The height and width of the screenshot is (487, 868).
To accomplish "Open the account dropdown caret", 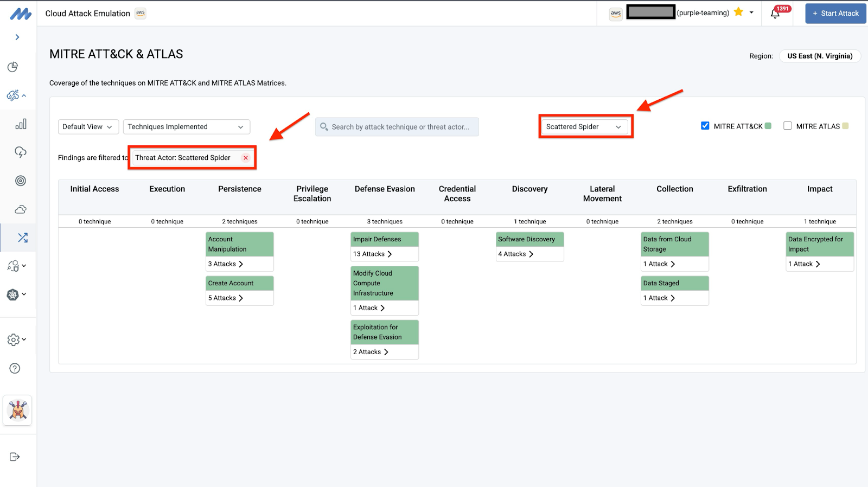I will coord(751,12).
